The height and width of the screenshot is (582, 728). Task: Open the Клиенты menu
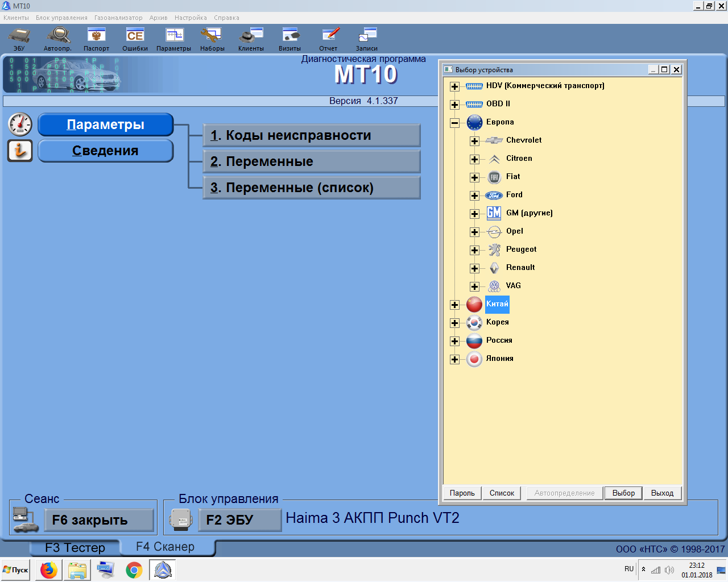(x=16, y=18)
